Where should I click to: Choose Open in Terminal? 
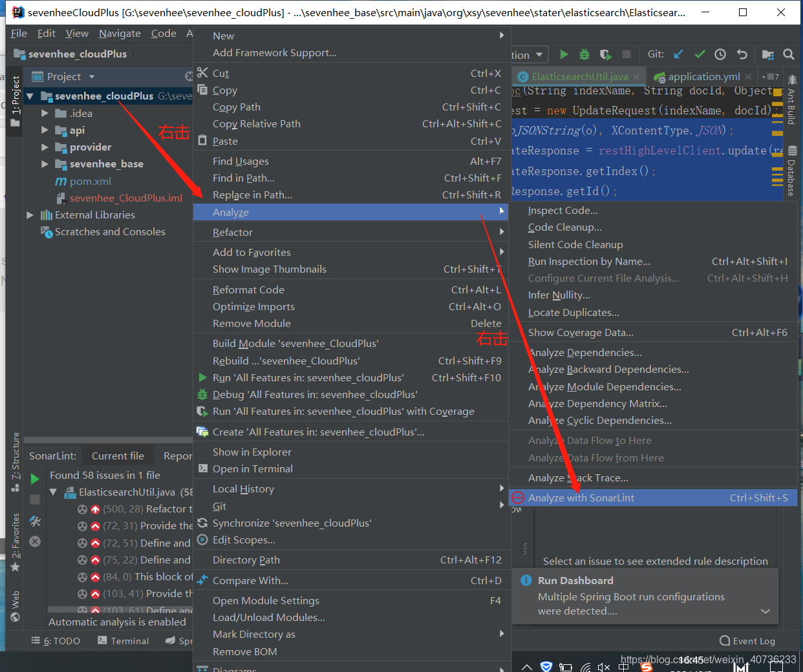[x=352, y=468]
